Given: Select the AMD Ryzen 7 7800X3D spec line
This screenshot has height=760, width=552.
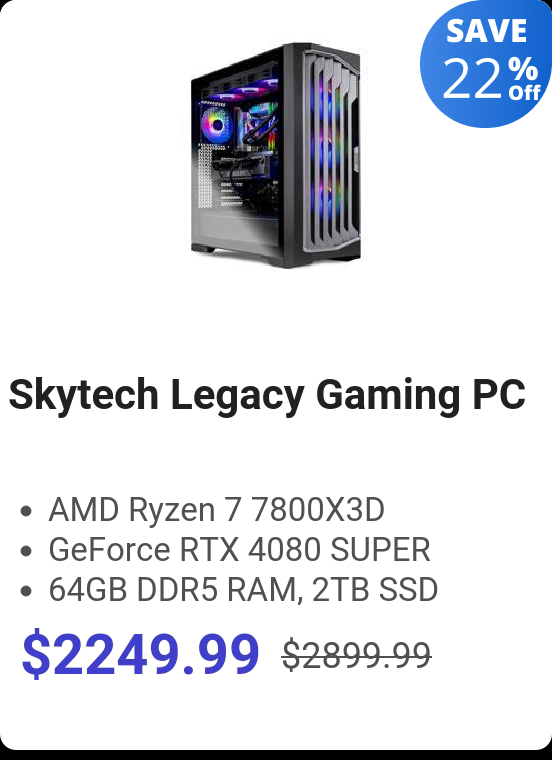Looking at the screenshot, I should point(217,510).
